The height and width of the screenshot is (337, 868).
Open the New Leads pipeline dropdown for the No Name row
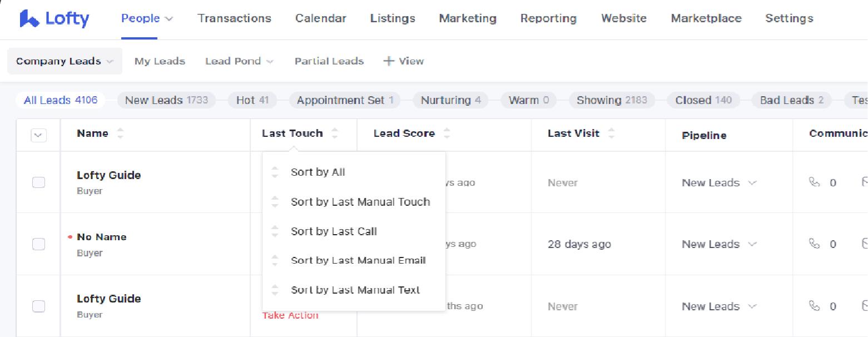[x=719, y=244]
